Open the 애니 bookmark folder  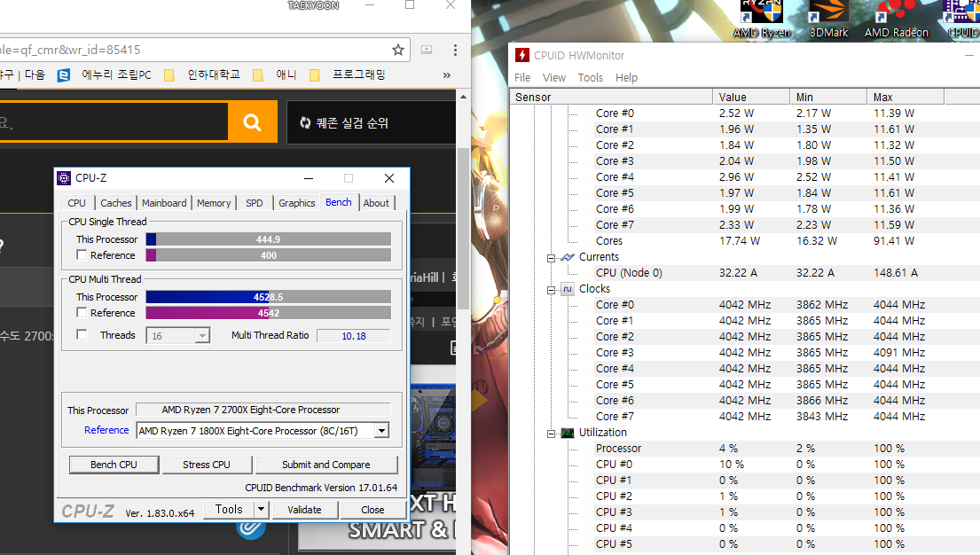tap(275, 75)
